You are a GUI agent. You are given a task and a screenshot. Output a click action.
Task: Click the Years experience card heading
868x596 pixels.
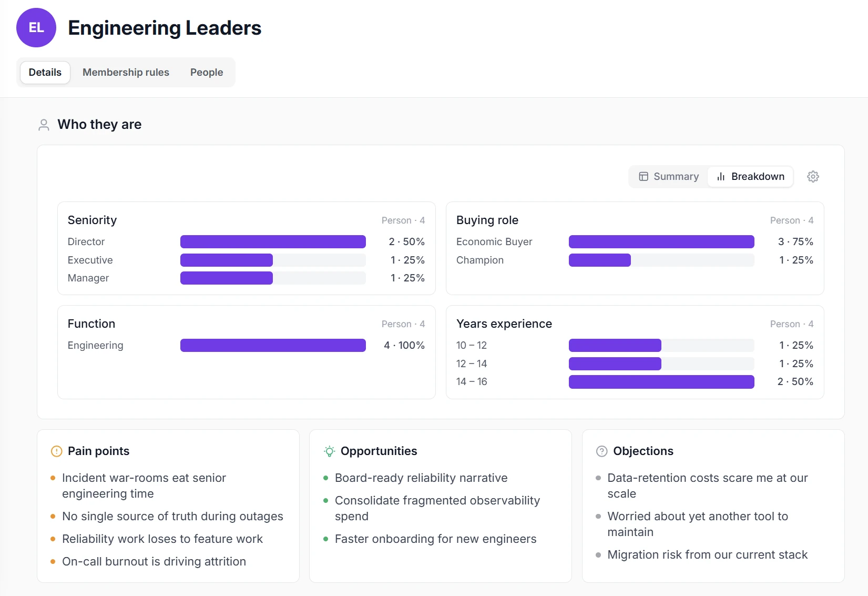(x=504, y=324)
